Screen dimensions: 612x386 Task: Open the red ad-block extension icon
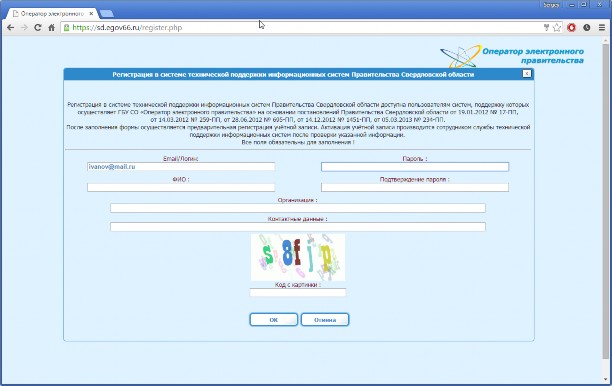click(571, 28)
